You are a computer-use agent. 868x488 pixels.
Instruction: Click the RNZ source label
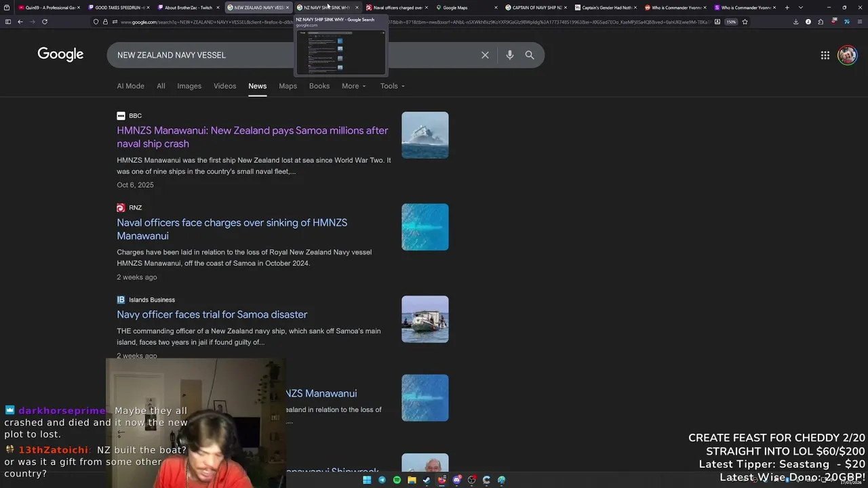coord(135,208)
